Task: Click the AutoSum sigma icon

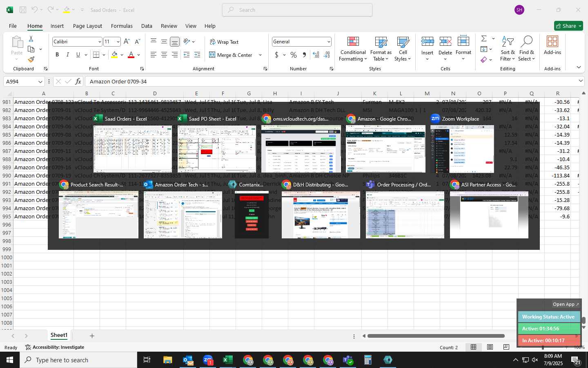Action: [x=484, y=38]
